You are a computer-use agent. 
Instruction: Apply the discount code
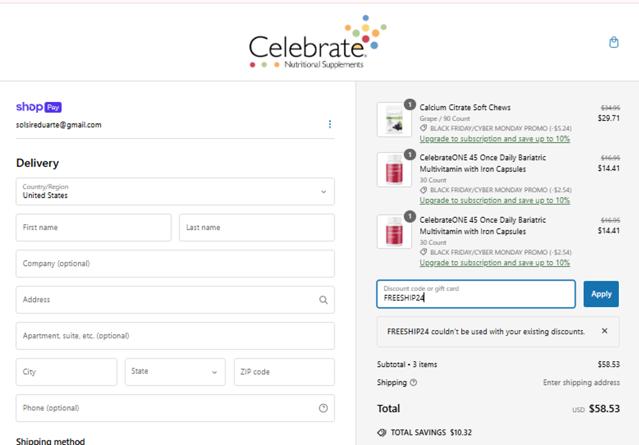601,294
